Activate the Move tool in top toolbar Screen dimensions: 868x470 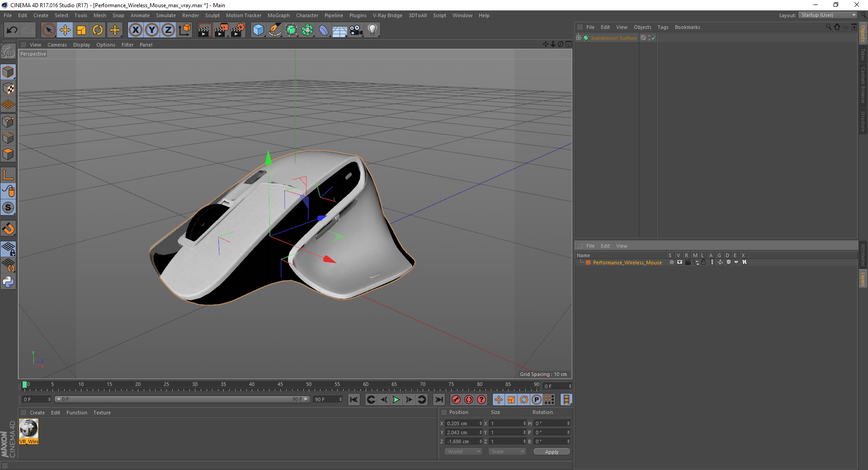coord(65,30)
